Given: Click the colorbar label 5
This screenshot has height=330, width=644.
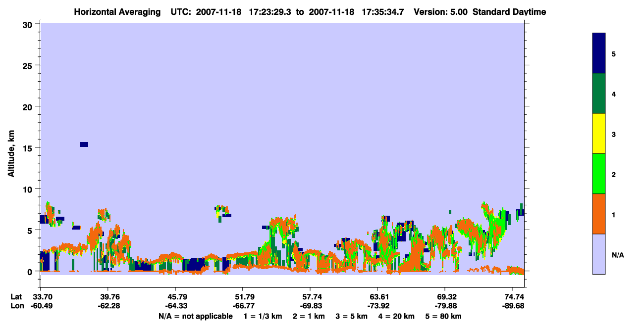Looking at the screenshot, I should pos(614,53).
